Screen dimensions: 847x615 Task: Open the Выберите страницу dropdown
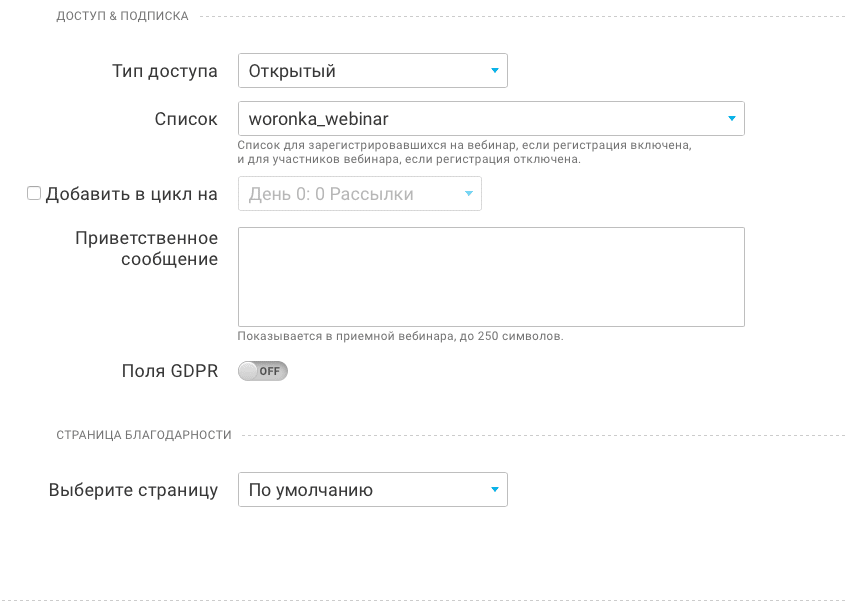(373, 490)
